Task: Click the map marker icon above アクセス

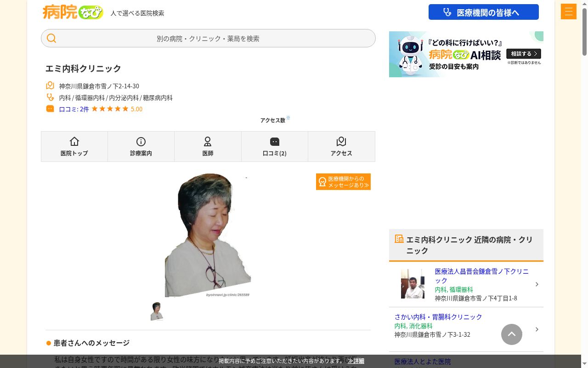Action: [341, 141]
